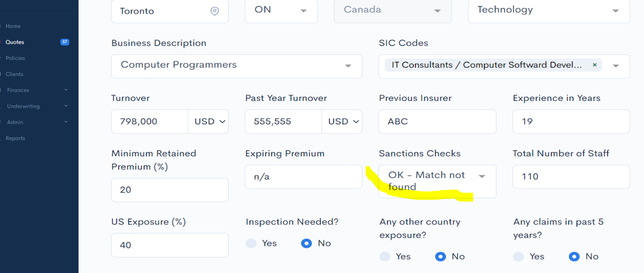Viewport: 644px width, 273px height.
Task: Click the Quotes count badge 57
Action: (65, 42)
